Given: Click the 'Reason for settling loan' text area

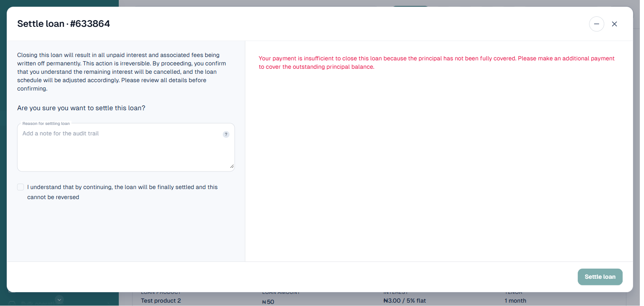Looking at the screenshot, I should click(126, 147).
